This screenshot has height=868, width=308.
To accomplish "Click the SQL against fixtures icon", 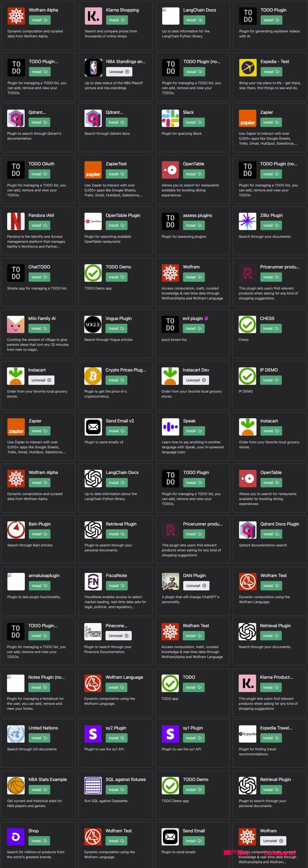I will (x=93, y=786).
